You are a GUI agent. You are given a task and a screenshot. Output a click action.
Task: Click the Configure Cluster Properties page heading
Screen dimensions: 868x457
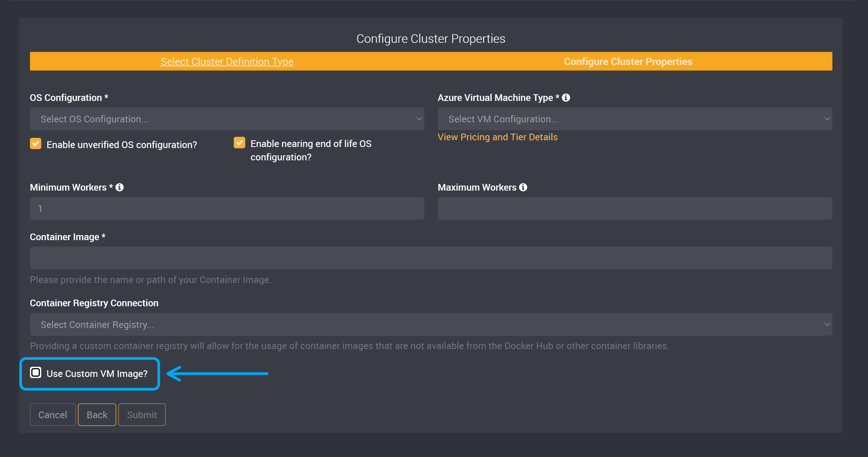431,39
